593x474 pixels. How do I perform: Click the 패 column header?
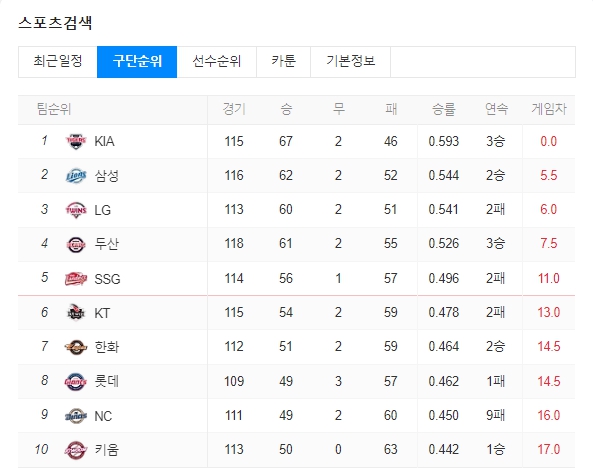pyautogui.click(x=391, y=109)
